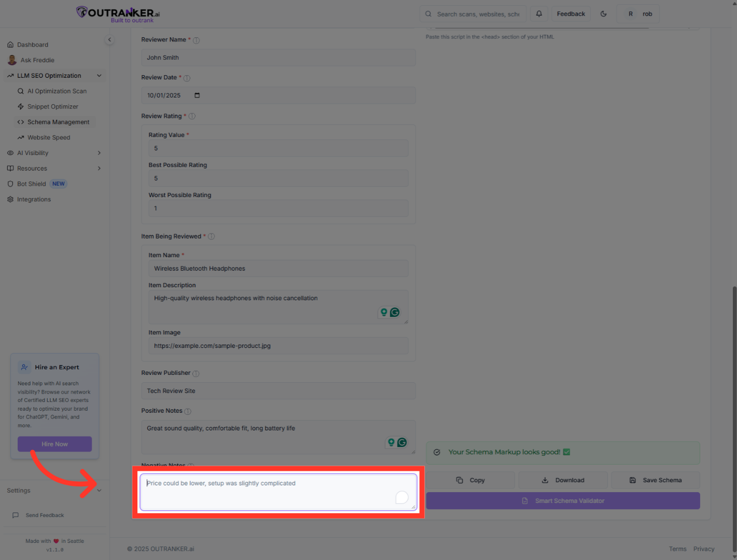Click Grammarly icon in Item Description field
The height and width of the screenshot is (560, 737).
point(395,312)
